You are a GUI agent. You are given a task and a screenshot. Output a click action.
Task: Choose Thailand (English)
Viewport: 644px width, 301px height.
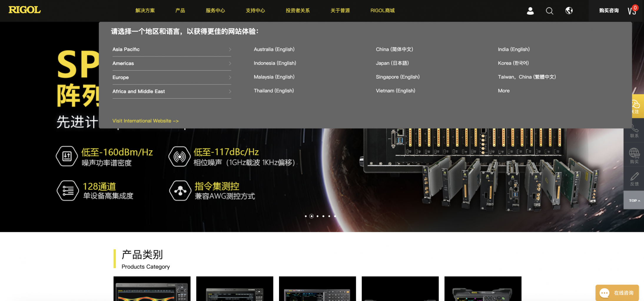(274, 91)
